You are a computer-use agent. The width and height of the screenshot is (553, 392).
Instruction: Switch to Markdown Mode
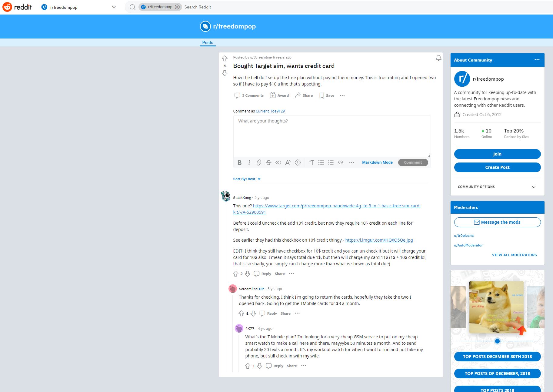pyautogui.click(x=377, y=162)
